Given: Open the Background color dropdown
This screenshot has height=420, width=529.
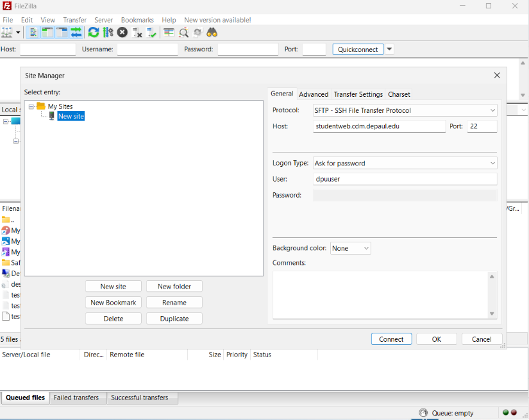Looking at the screenshot, I should [350, 248].
